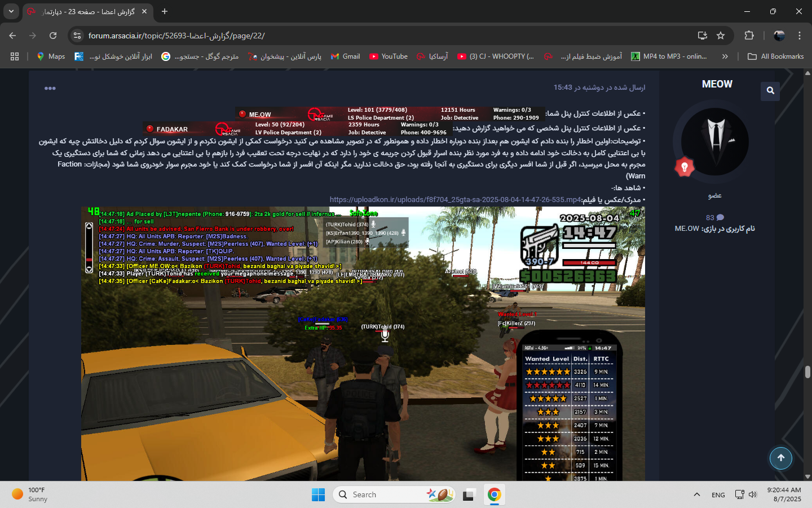Open the FADAKAR stats banner image
This screenshot has width=812, height=508.
point(298,129)
